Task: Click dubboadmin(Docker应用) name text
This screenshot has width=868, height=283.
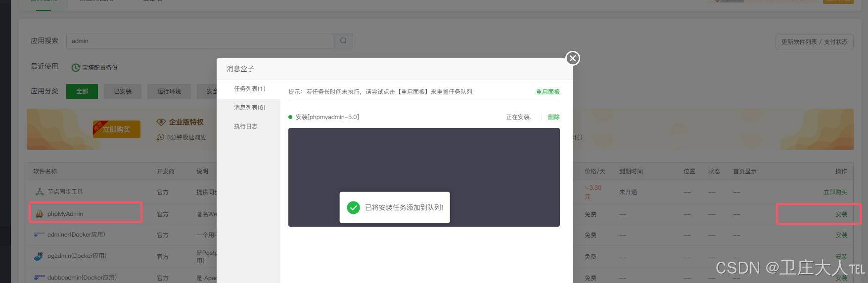Action: (x=82, y=278)
